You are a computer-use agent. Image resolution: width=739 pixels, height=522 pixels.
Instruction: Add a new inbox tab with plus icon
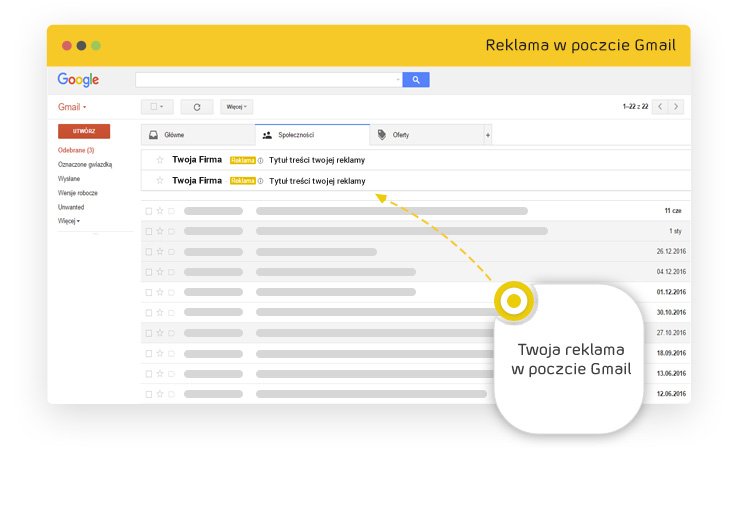488,135
